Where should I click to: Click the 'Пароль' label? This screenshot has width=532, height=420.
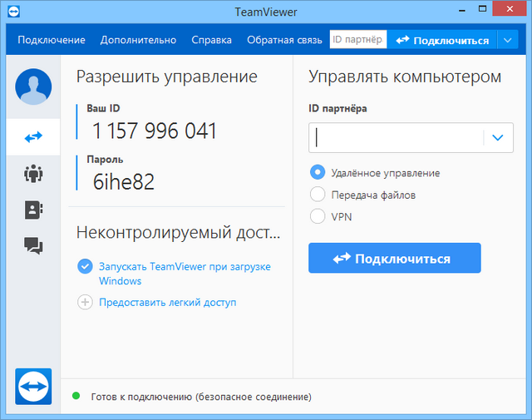(105, 159)
